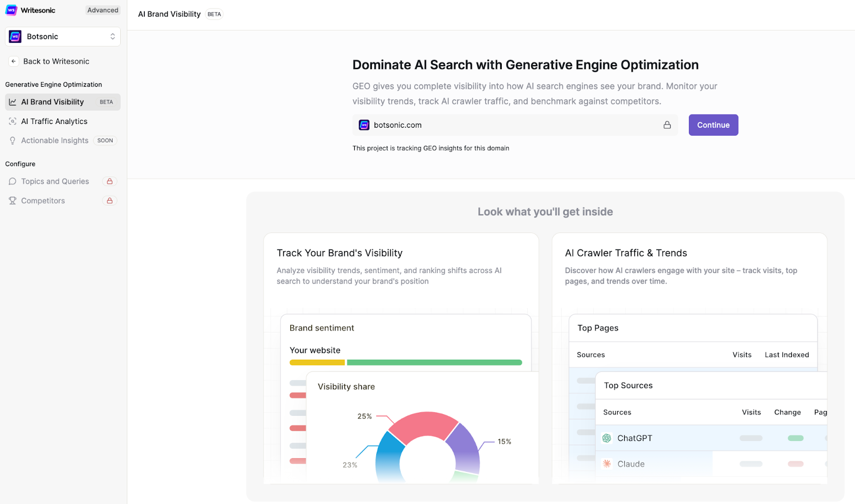Viewport: 855px width, 504px height.
Task: Click the 'Configure' sidebar heading
Action: tap(20, 164)
